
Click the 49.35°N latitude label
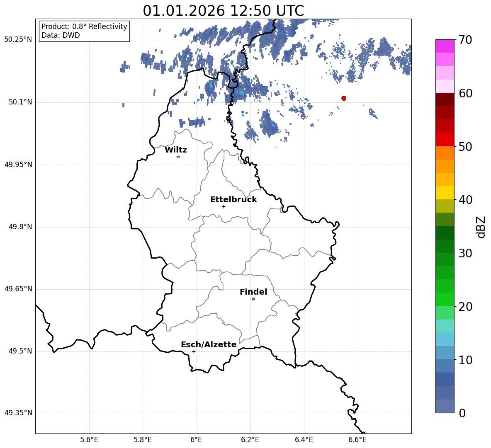(x=18, y=413)
